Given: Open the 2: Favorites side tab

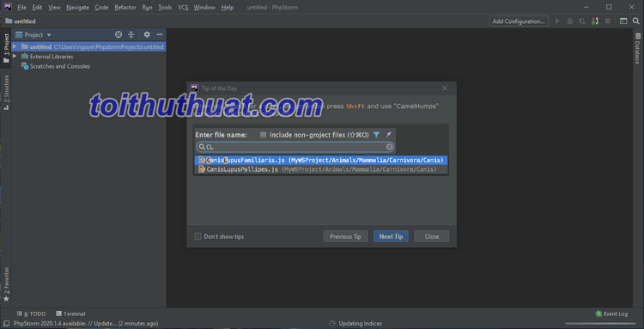Looking at the screenshot, I should tap(6, 284).
